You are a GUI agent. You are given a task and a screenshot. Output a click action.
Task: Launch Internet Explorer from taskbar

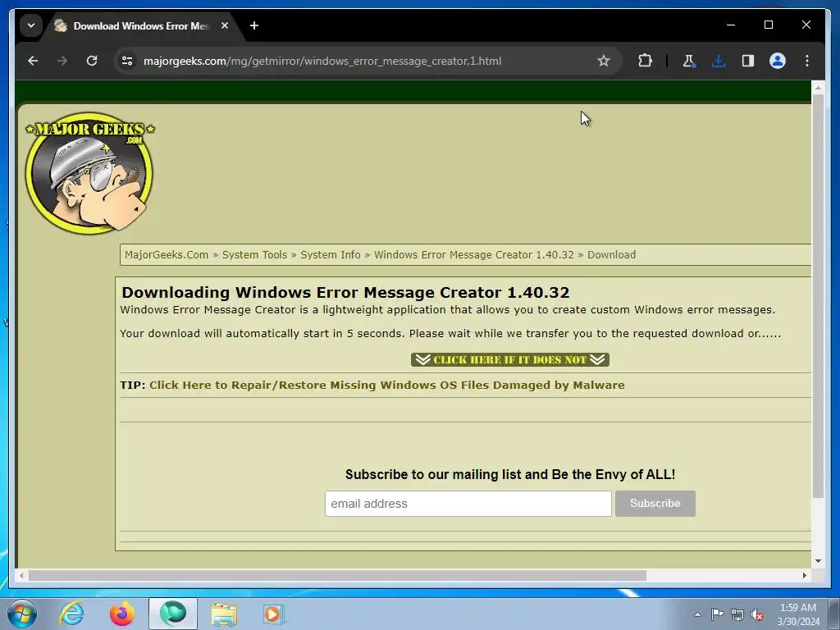72,614
